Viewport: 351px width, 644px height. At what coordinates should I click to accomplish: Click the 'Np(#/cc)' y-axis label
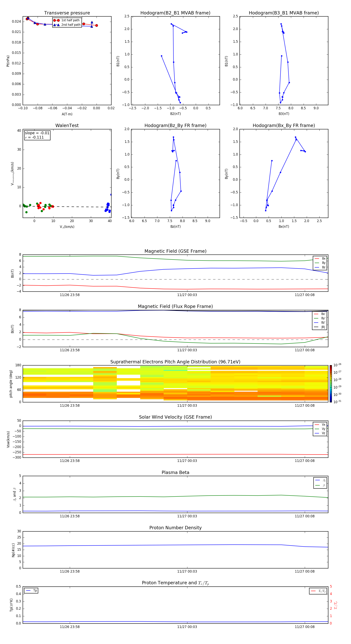pyautogui.click(x=13, y=550)
